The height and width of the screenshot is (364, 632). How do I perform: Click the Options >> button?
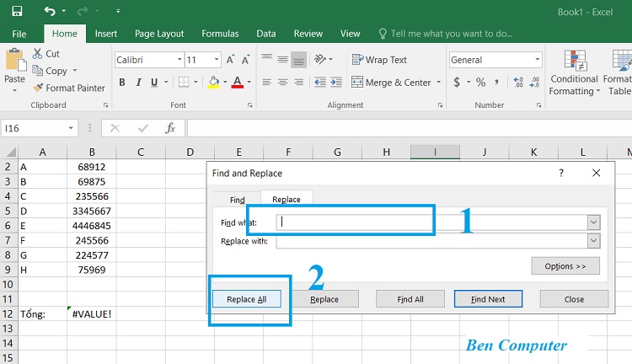[x=565, y=266]
